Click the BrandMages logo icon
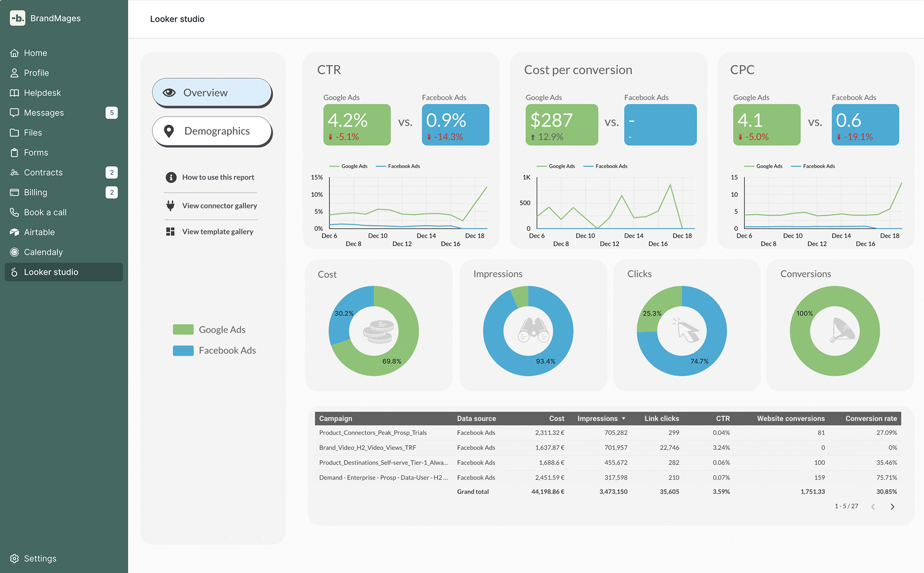Viewport: 924px width, 573px height. pyautogui.click(x=17, y=18)
